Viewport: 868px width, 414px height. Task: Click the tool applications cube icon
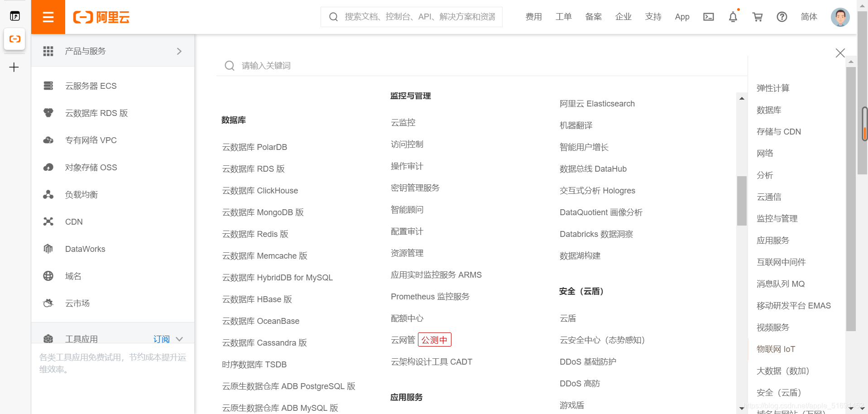click(48, 339)
